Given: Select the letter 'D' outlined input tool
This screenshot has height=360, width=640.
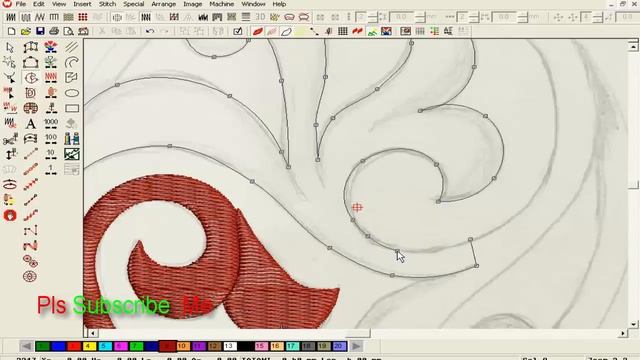Looking at the screenshot, I should [31, 93].
